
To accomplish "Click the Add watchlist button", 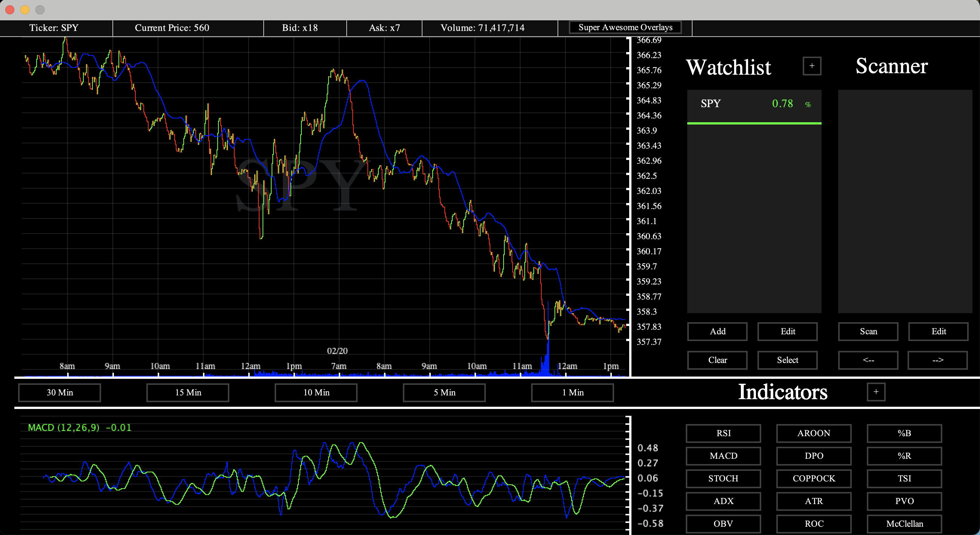I will coord(717,331).
